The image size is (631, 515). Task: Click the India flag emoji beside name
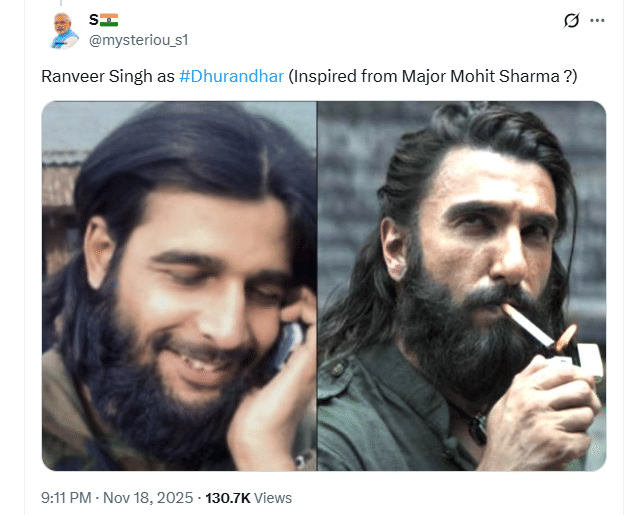pyautogui.click(x=109, y=20)
